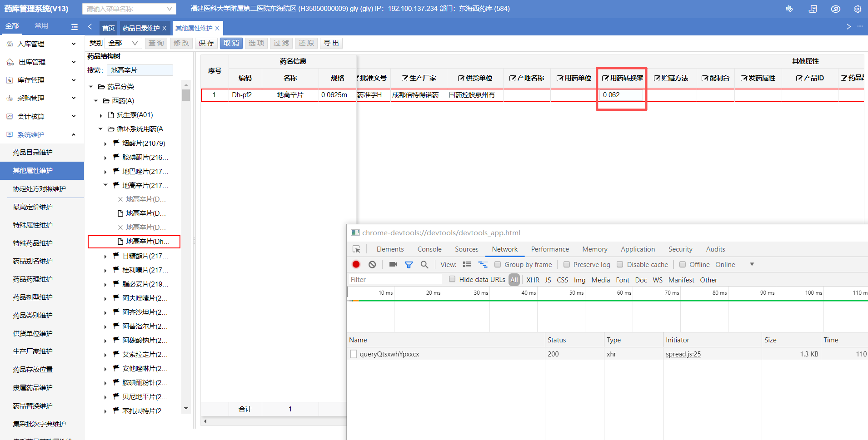Click the SI oval icon in the header
This screenshot has width=868, height=440.
(x=836, y=9)
